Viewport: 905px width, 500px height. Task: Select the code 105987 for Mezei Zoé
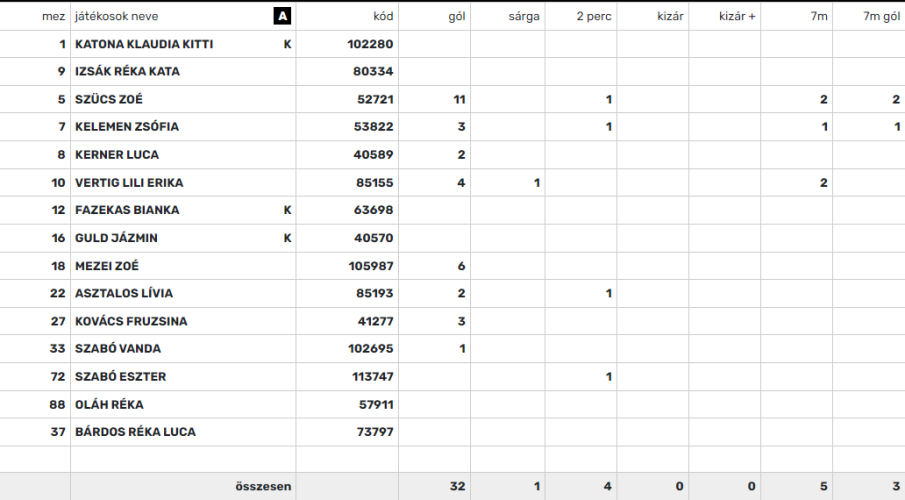point(371,266)
